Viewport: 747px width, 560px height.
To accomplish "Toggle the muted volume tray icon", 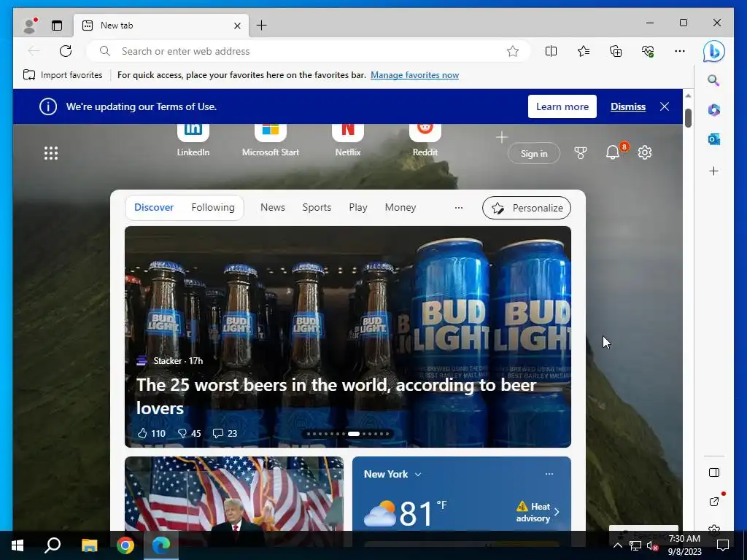I will [652, 546].
